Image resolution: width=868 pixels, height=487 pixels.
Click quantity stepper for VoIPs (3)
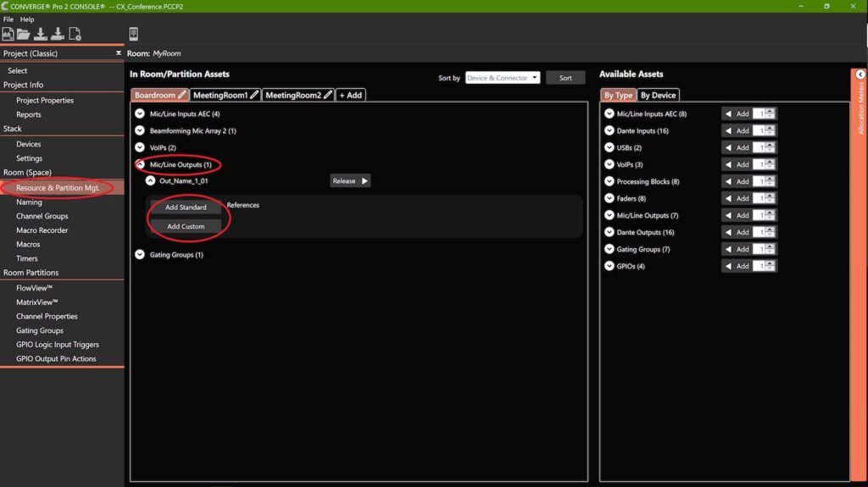(770, 164)
